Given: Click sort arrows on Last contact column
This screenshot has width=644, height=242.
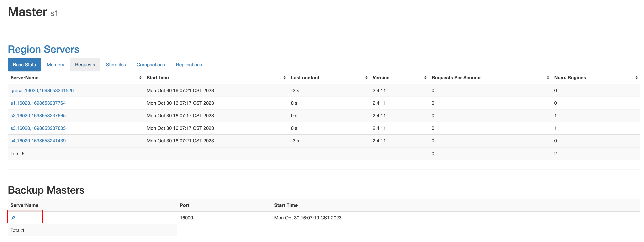Looking at the screenshot, I should [366, 78].
